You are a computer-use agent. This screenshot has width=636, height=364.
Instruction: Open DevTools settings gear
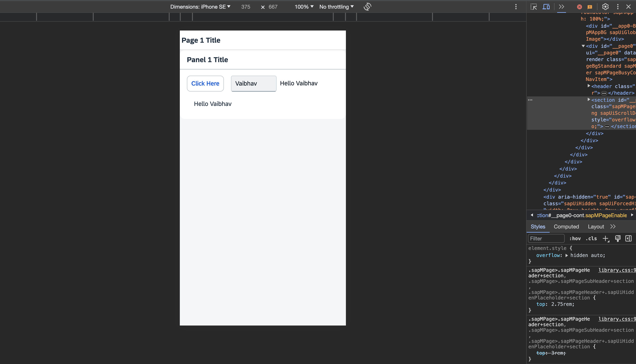coord(605,7)
